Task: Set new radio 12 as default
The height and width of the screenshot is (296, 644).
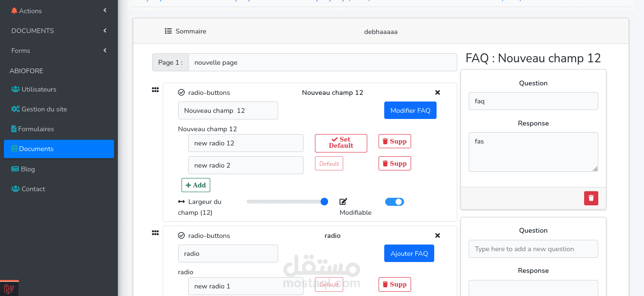Action: [x=341, y=143]
